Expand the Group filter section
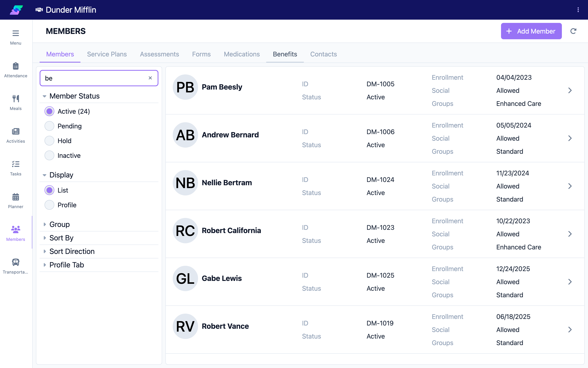588x368 pixels. pyautogui.click(x=99, y=224)
